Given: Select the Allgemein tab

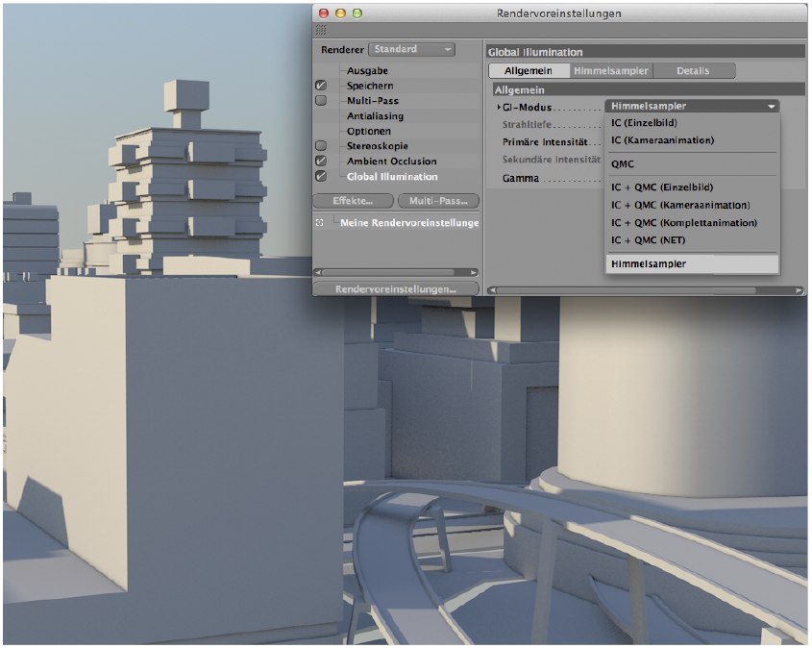Looking at the screenshot, I should pyautogui.click(x=527, y=70).
